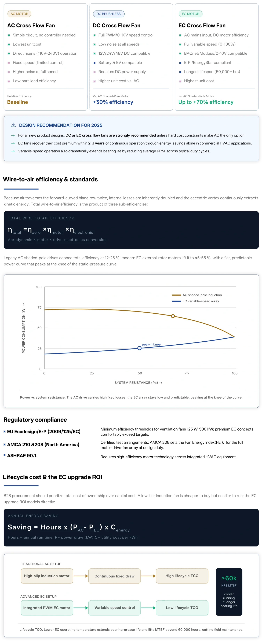Select the AC Cross Flow Fan heading

(31, 26)
